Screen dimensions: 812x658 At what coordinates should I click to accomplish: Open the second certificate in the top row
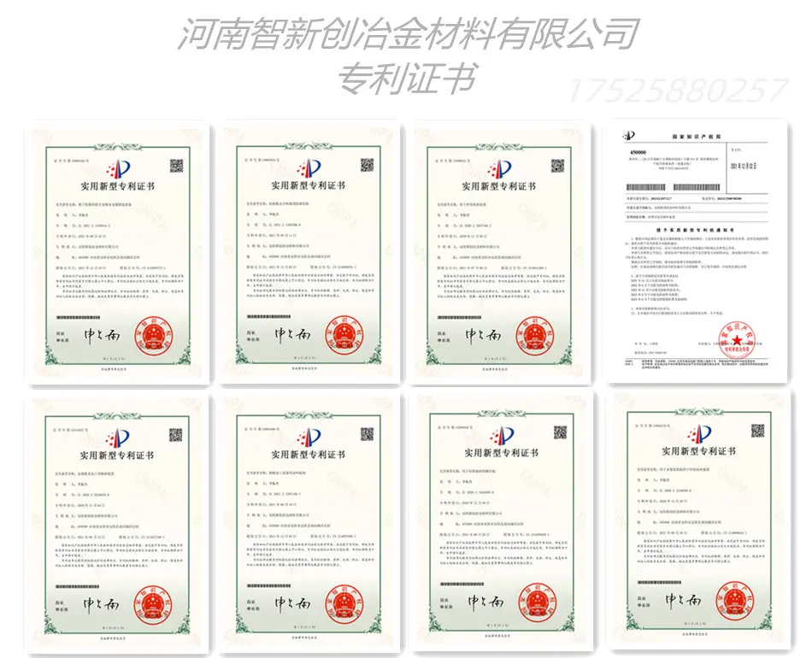pyautogui.click(x=309, y=254)
